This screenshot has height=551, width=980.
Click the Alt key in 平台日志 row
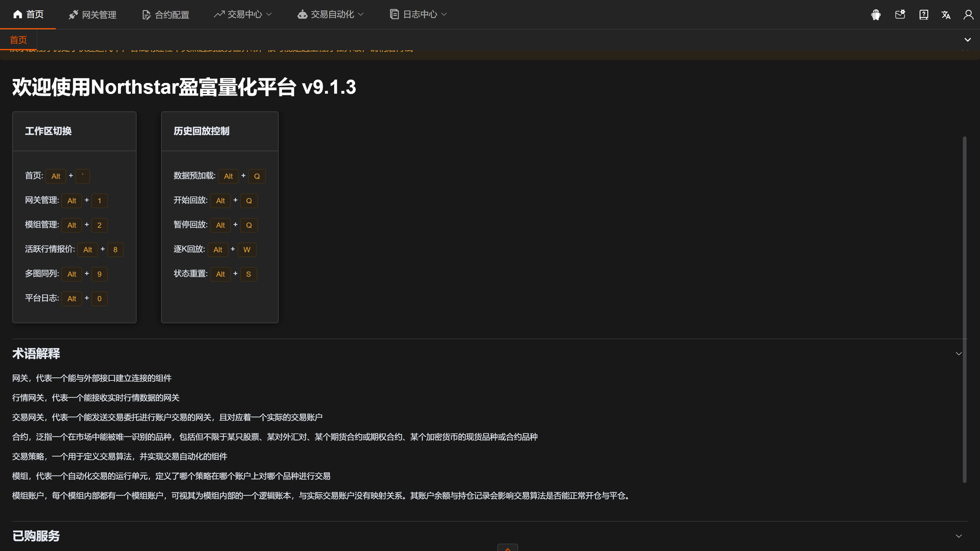[x=72, y=299]
